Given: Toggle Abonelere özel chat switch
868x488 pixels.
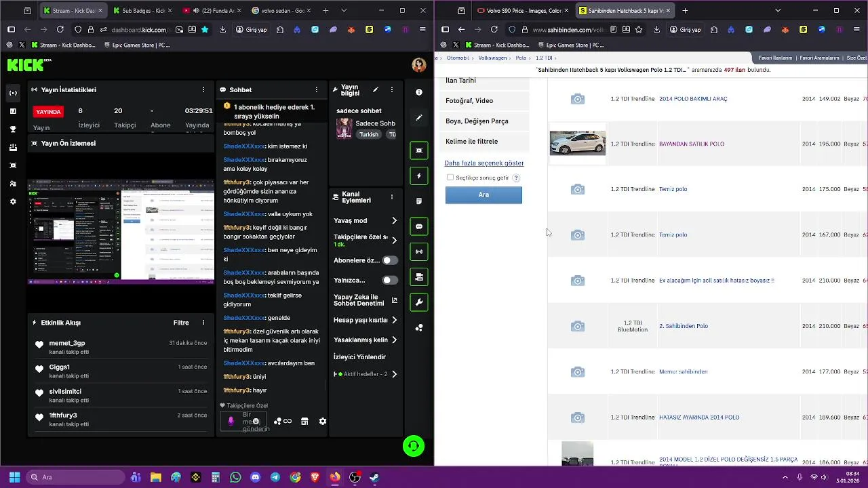Looking at the screenshot, I should point(390,260).
